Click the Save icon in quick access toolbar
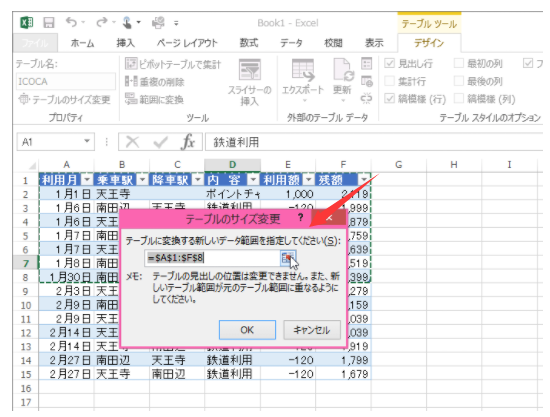 tap(49, 23)
